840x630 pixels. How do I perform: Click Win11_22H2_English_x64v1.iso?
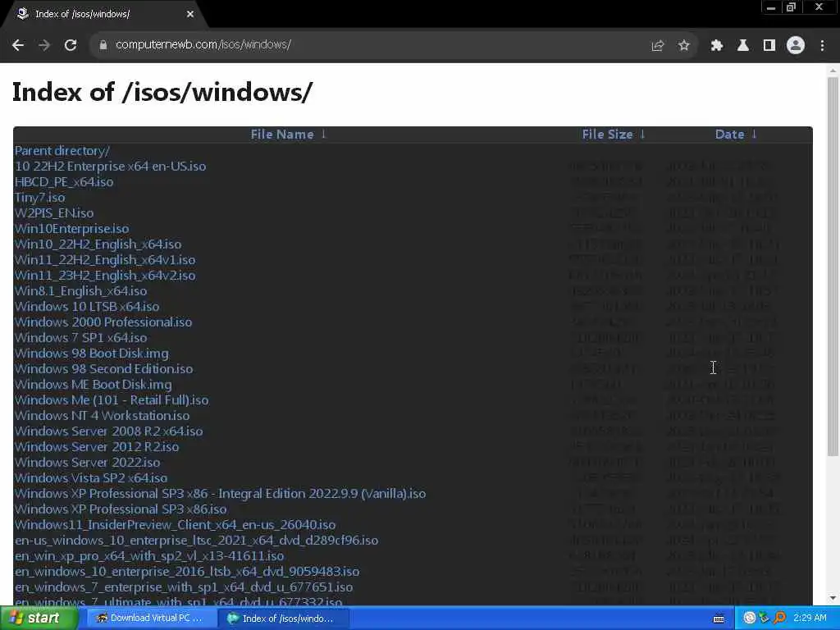tap(105, 260)
